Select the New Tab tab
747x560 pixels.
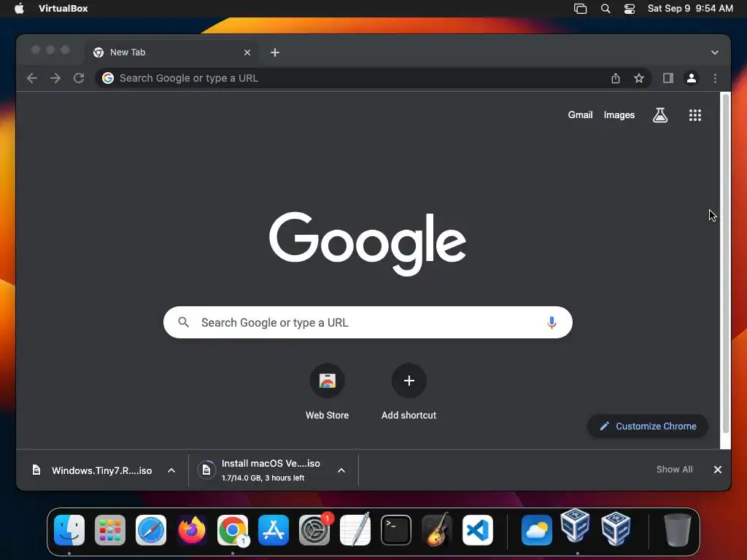pyautogui.click(x=172, y=52)
